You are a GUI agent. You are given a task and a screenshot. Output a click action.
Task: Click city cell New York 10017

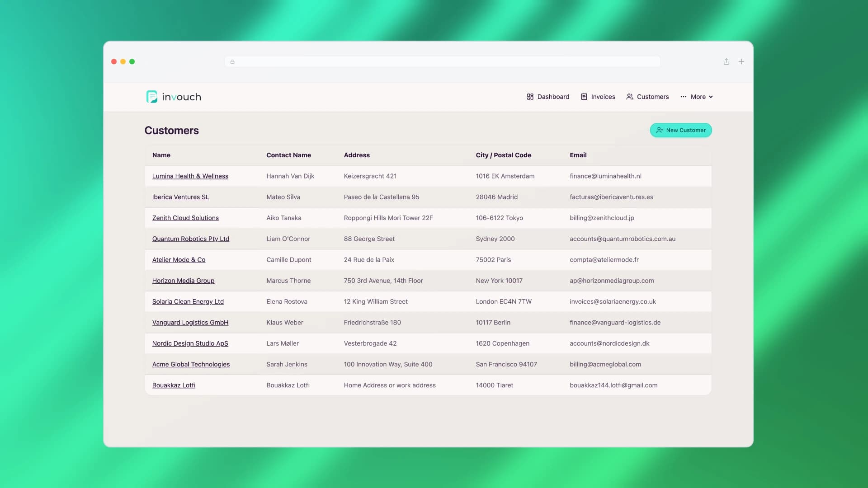(x=499, y=281)
